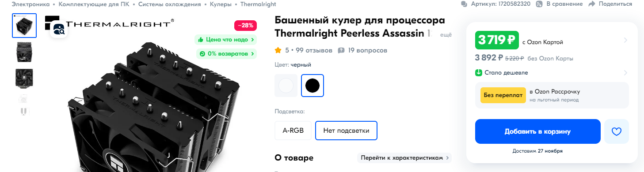This screenshot has height=172, width=644.
Task: Choose the white color variant
Action: point(286,86)
